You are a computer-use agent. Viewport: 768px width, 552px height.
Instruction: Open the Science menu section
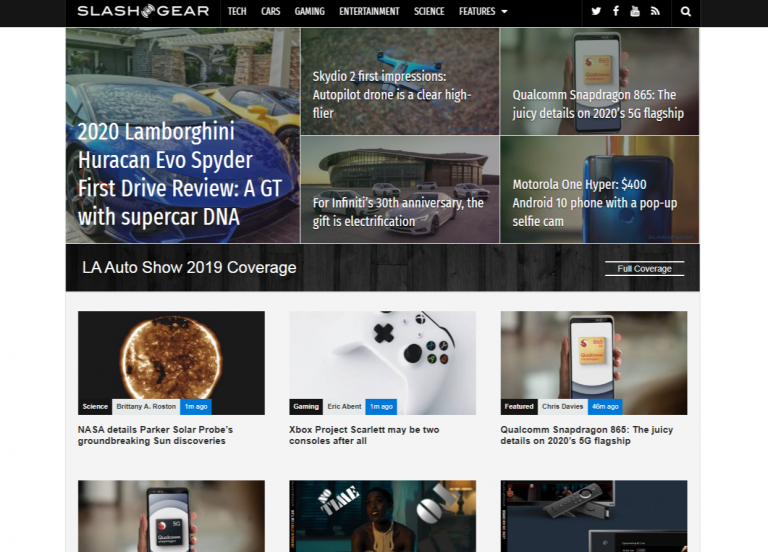(429, 11)
